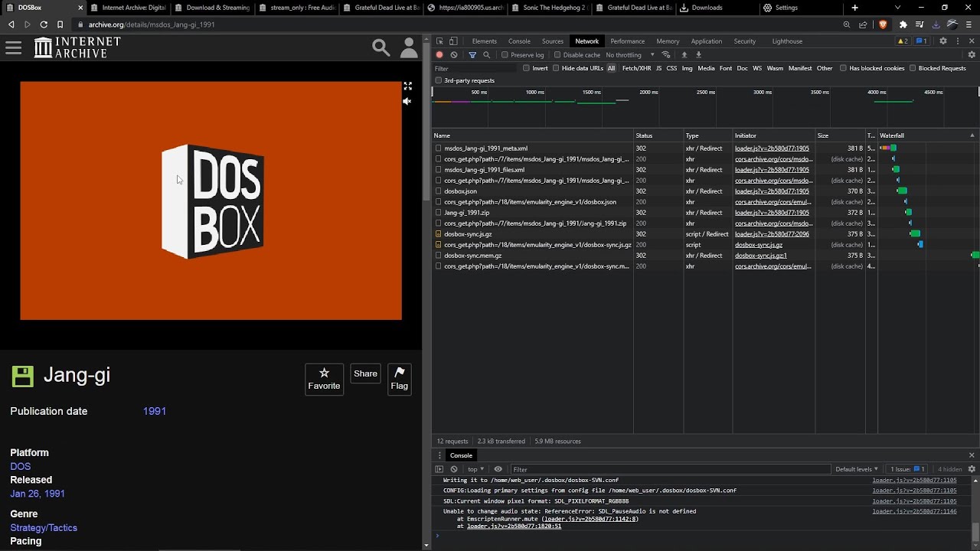Select checkbox beside Jang-gi_1991.zip request

[439, 213]
